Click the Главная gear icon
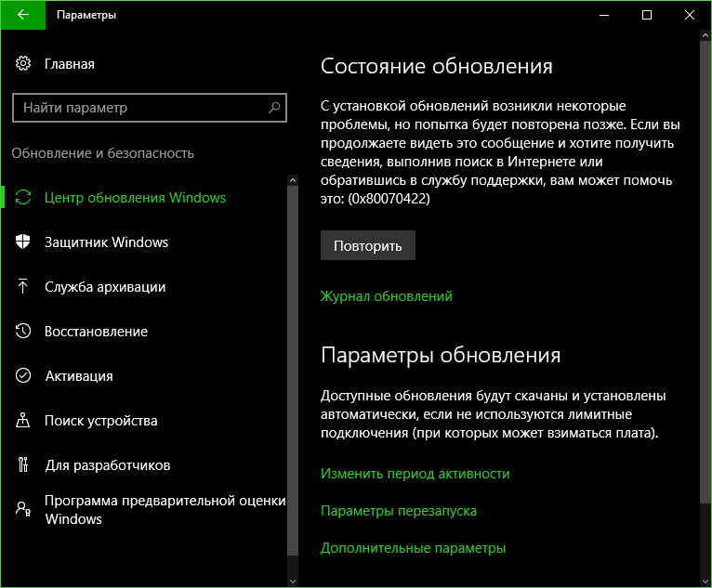Viewport: 712px width, 588px height. (x=23, y=63)
